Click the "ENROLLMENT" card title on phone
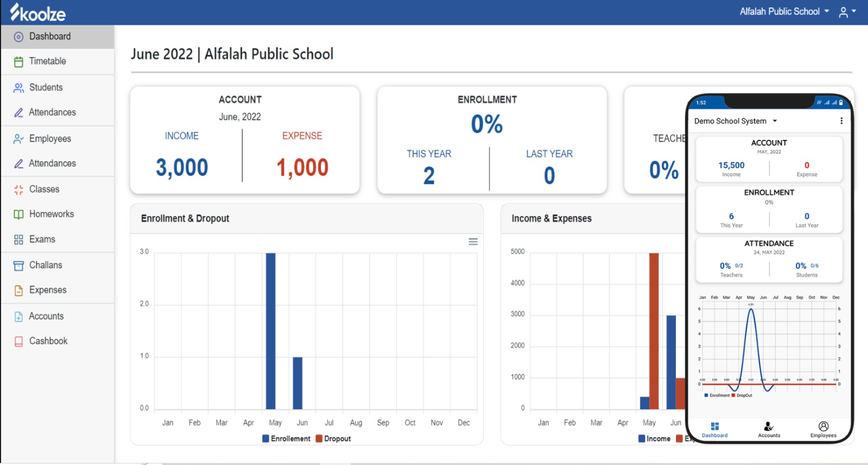This screenshot has width=868, height=465. point(769,193)
